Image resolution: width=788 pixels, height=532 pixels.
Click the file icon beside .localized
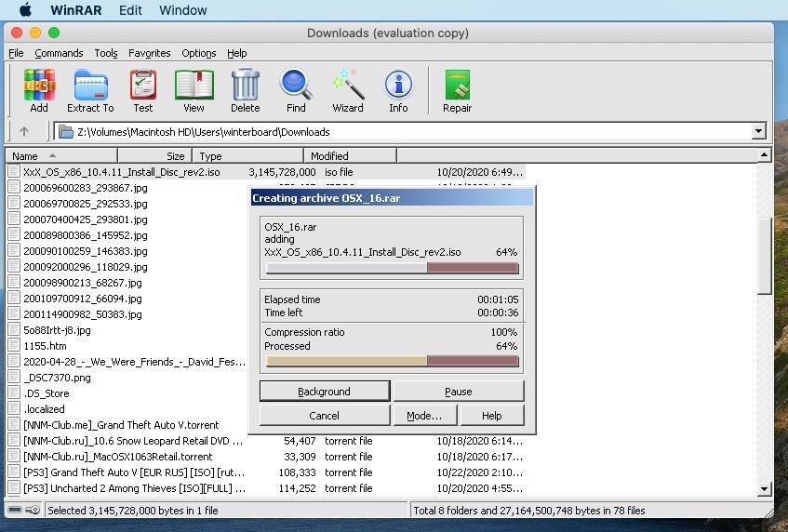(x=14, y=409)
